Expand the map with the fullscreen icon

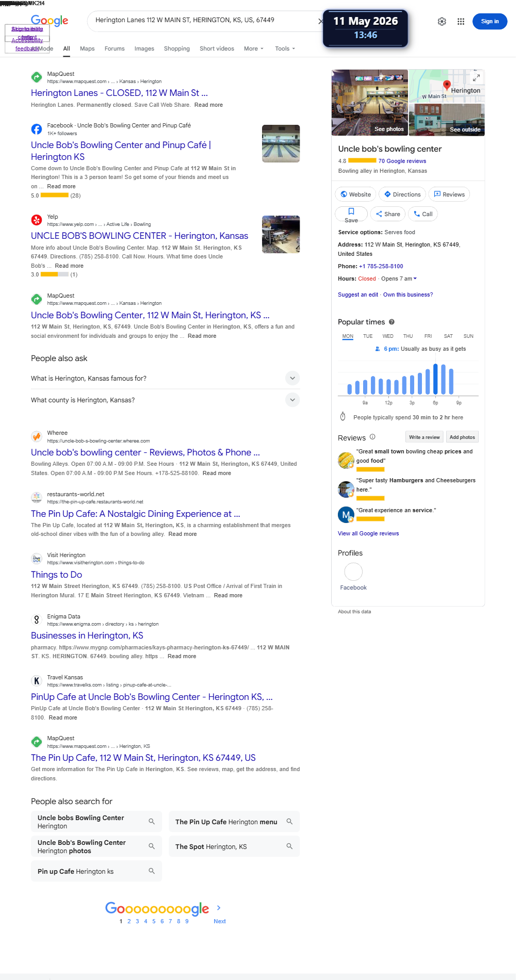click(x=477, y=77)
